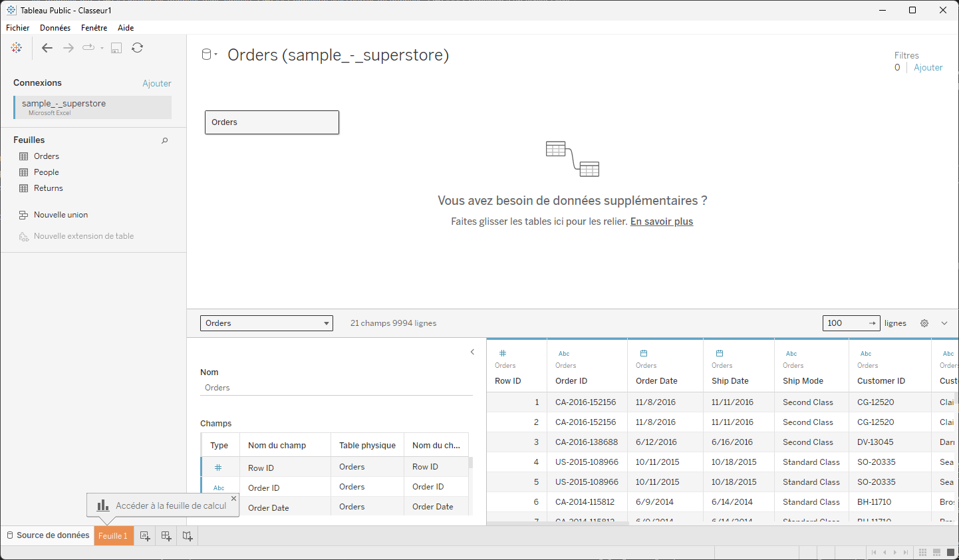Click the Ship Mode column header
This screenshot has width=959, height=560.
[x=803, y=381]
